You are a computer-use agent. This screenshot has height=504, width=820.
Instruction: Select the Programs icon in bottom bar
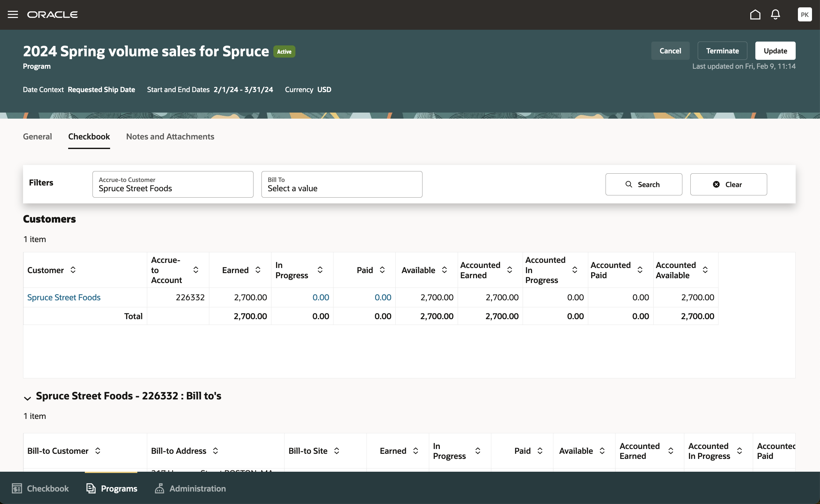click(x=91, y=488)
